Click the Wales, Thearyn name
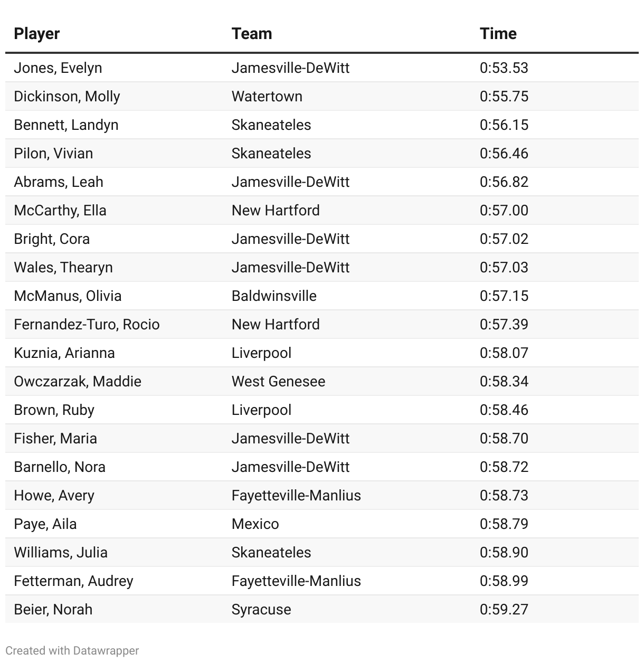Image resolution: width=644 pixels, height=663 pixels. coord(63,268)
